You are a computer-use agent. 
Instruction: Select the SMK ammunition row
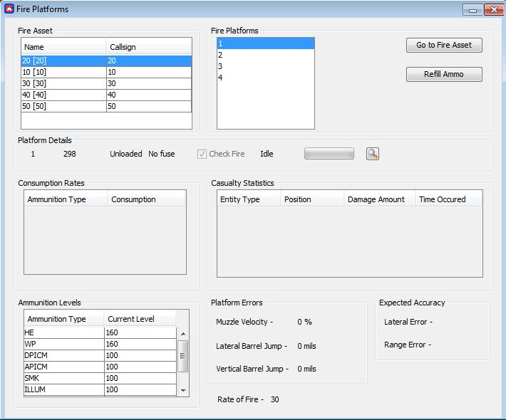pyautogui.click(x=100, y=378)
